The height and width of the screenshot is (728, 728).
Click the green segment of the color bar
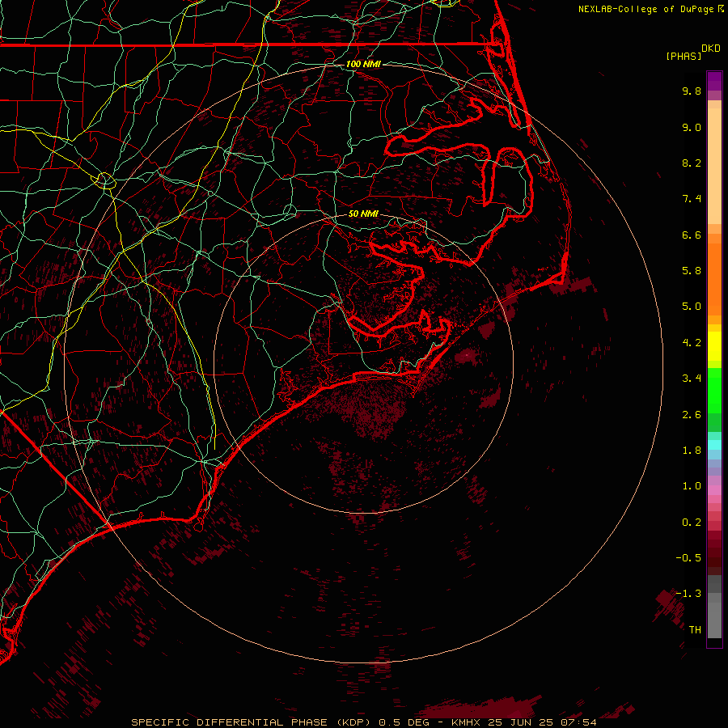tap(714, 390)
